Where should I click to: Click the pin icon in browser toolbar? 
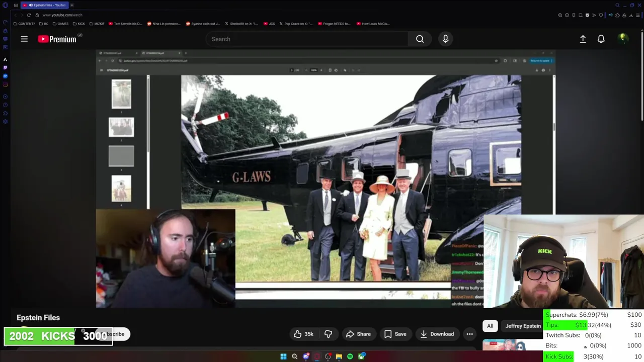[574, 15]
